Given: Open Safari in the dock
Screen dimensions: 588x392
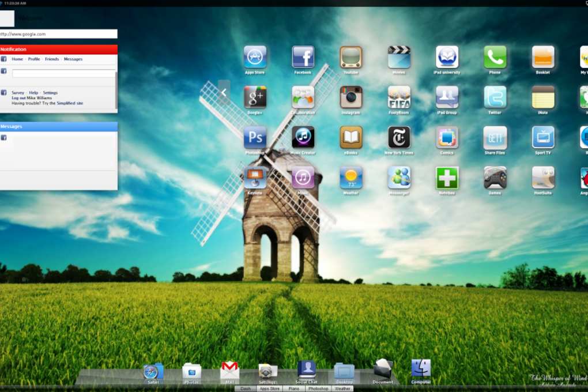Looking at the screenshot, I should tap(153, 371).
